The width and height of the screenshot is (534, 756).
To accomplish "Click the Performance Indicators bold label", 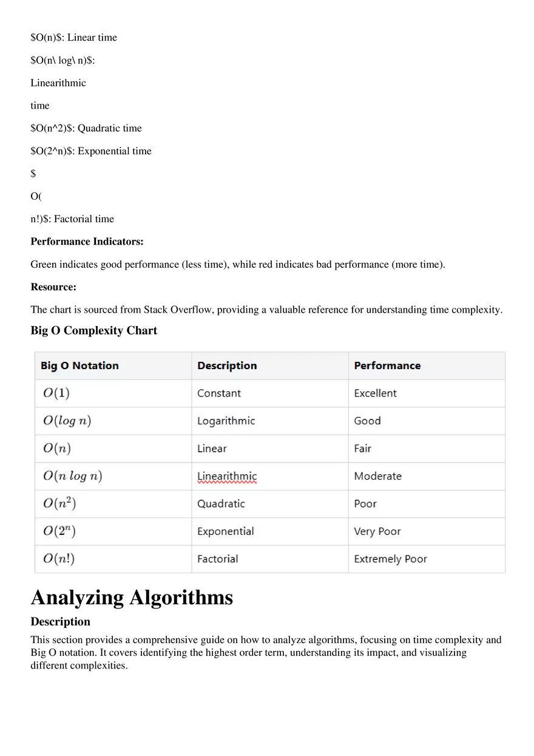I will (87, 242).
